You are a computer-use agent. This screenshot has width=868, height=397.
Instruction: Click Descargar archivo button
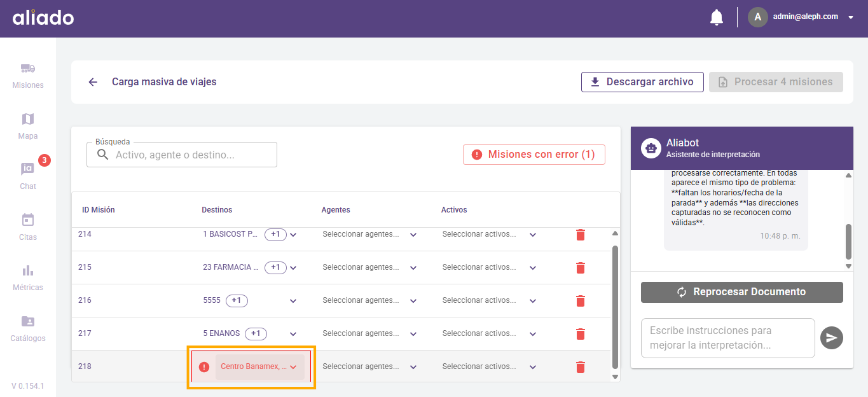pos(642,82)
